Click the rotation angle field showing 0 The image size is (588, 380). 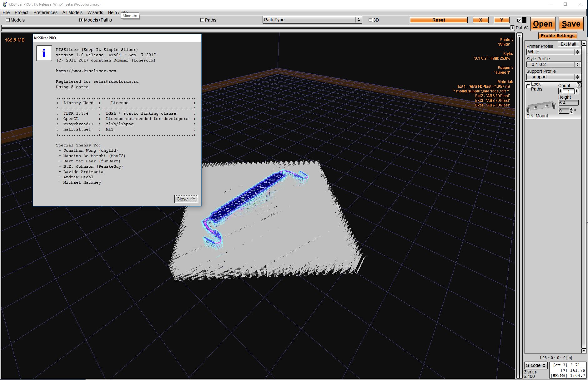[x=564, y=111]
